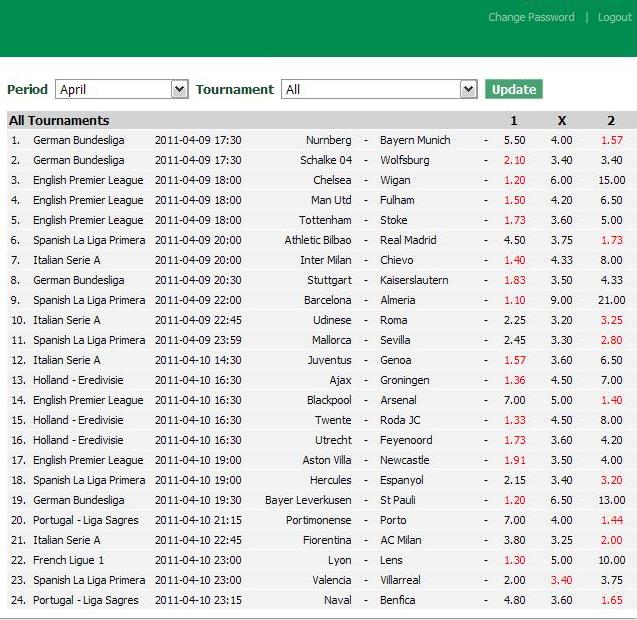Click draw odds 9.00 in Barcelona - Almeria row
Image resolution: width=637 pixels, height=620 pixels.
(561, 300)
